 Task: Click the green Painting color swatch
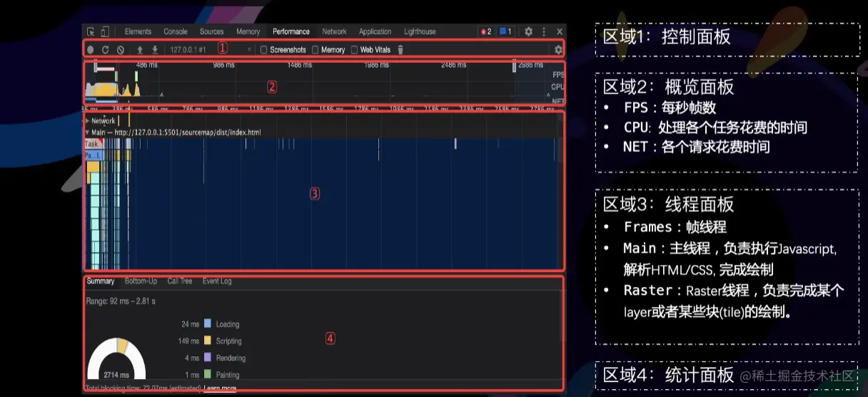tap(208, 375)
